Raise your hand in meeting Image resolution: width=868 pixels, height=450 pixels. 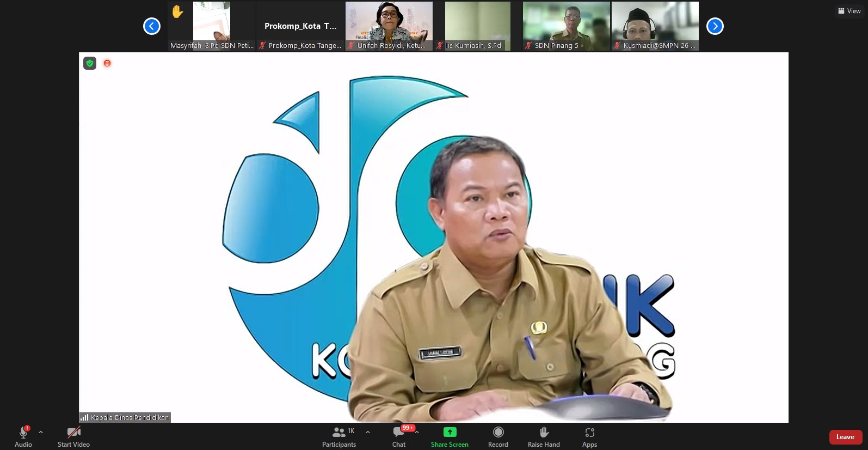(544, 437)
